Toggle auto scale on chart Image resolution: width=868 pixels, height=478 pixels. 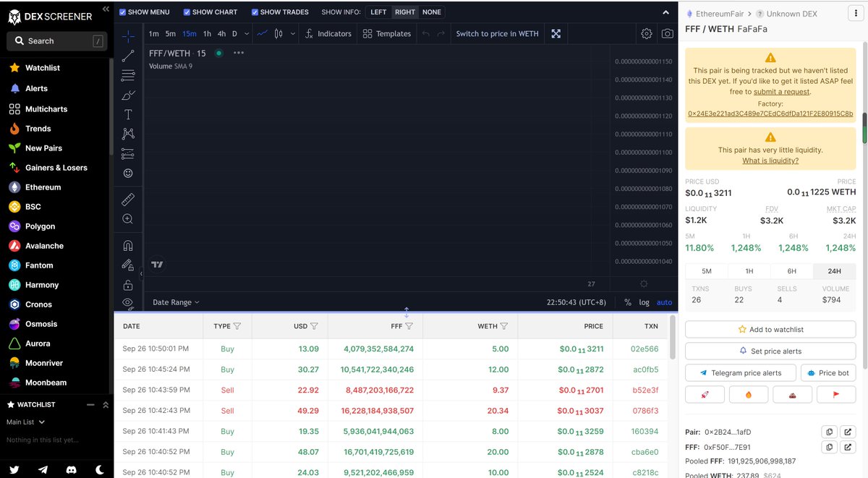tap(664, 302)
